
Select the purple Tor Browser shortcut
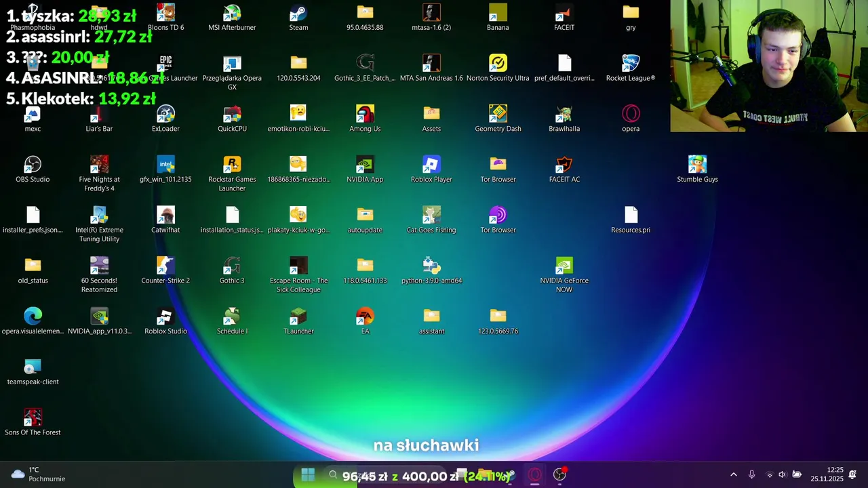tap(498, 220)
